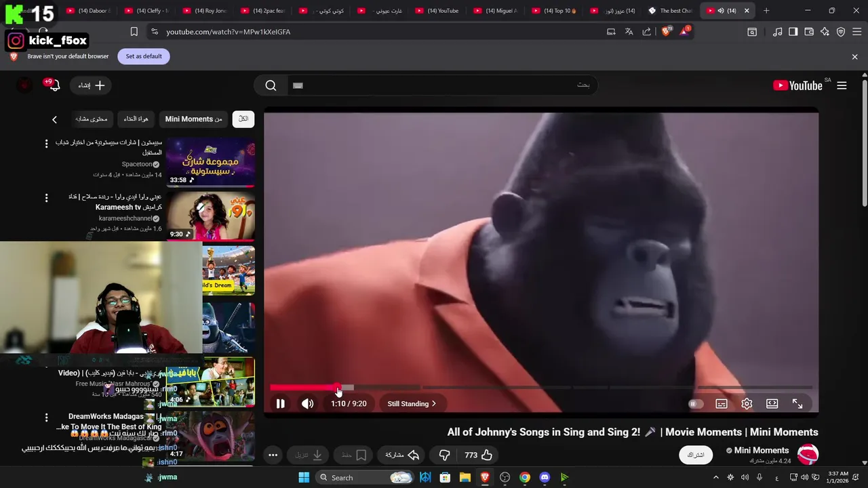Download the video via تنزيل button
The height and width of the screenshot is (488, 868).
309,455
